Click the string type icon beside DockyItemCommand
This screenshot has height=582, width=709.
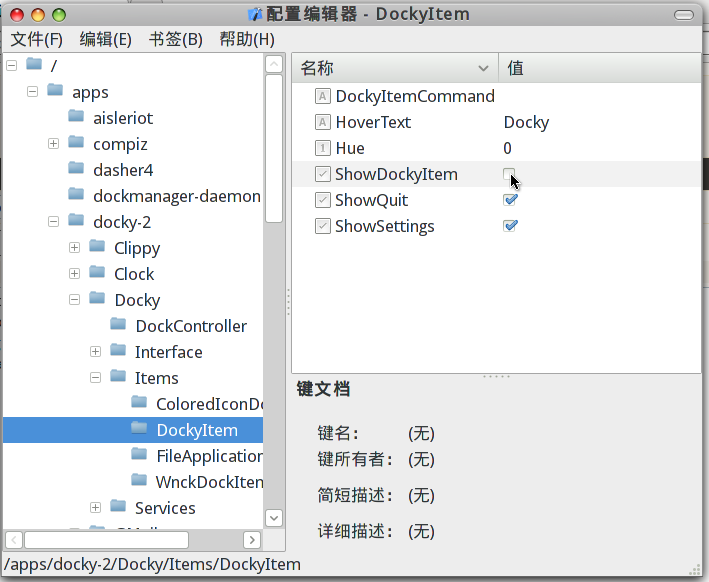(x=322, y=96)
